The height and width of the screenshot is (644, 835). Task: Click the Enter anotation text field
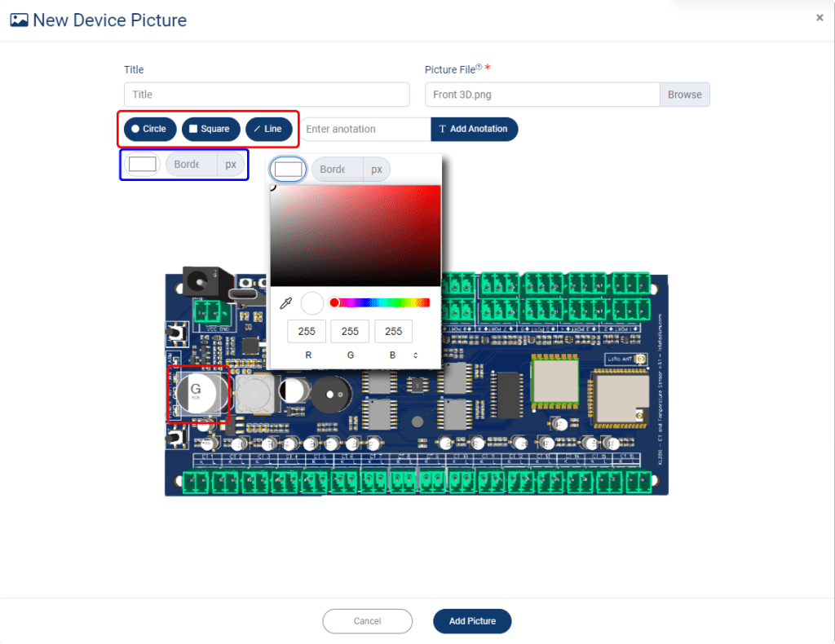[364, 129]
